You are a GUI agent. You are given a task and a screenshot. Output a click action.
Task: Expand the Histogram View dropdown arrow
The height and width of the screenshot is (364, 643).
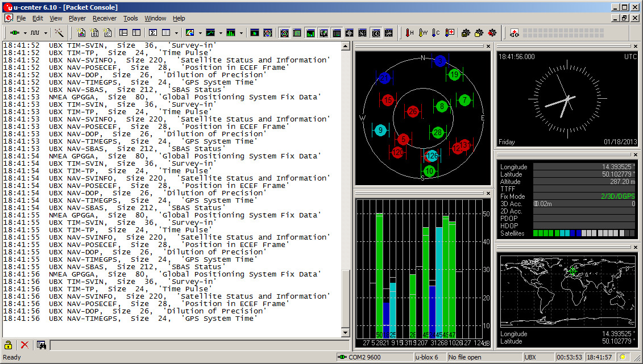241,33
